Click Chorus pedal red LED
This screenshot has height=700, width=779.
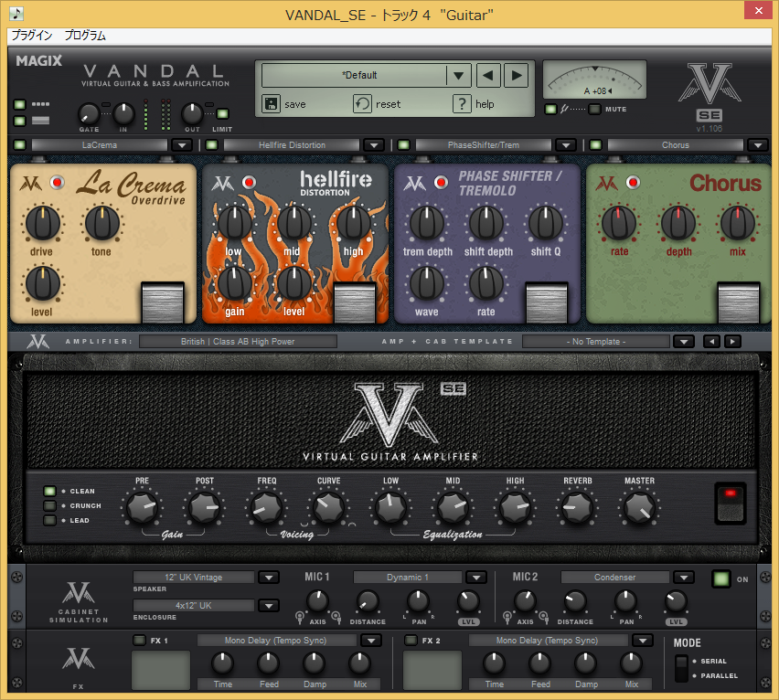pyautogui.click(x=633, y=182)
